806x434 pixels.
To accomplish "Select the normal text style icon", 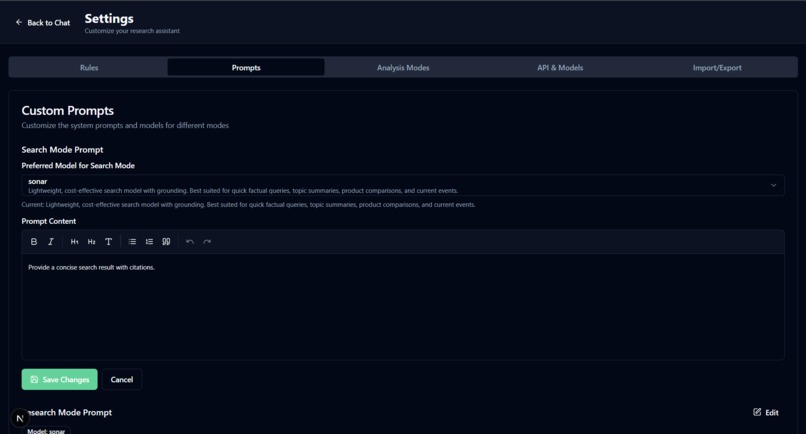I will (x=108, y=242).
